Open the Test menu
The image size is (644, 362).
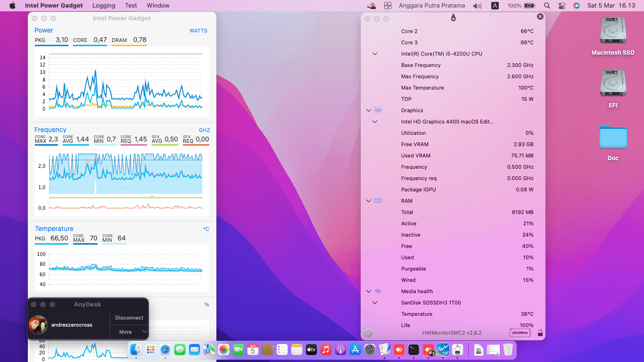pyautogui.click(x=131, y=6)
